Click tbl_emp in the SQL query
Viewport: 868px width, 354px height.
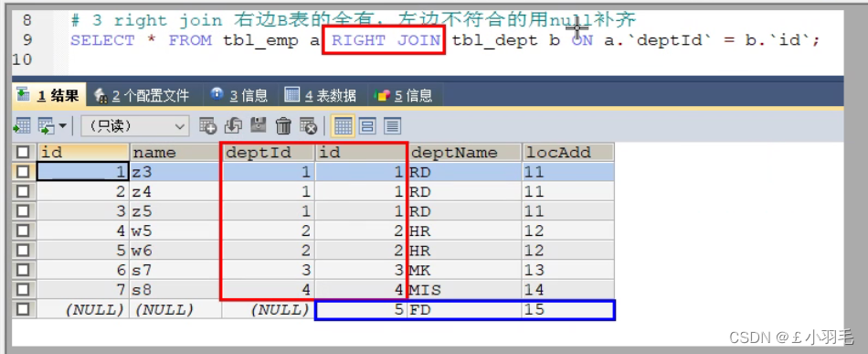[260, 40]
